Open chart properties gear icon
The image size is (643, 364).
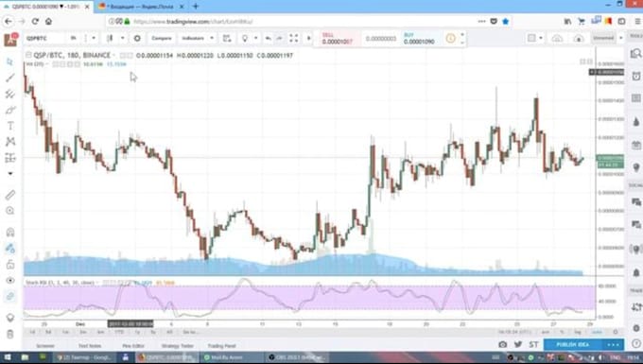(137, 38)
